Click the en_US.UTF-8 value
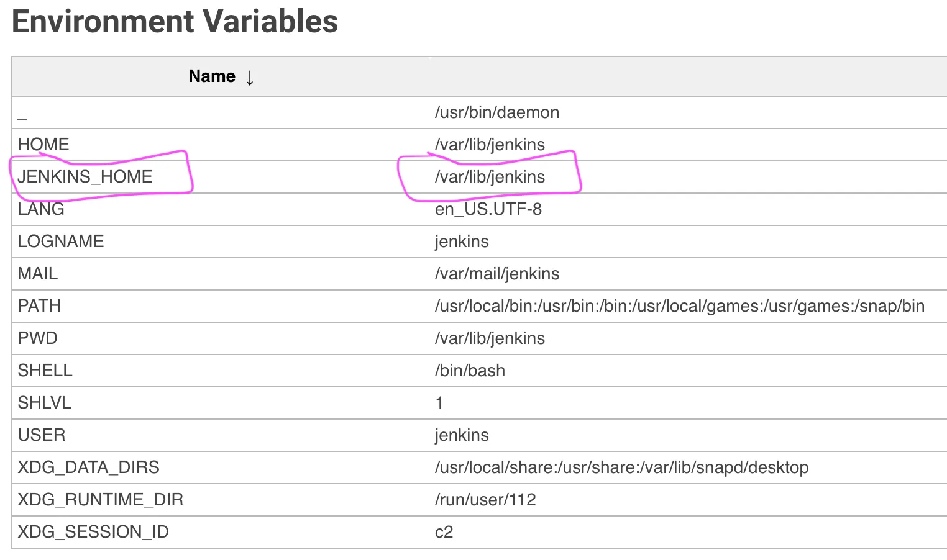Viewport: 947px width, 560px height. pos(488,209)
